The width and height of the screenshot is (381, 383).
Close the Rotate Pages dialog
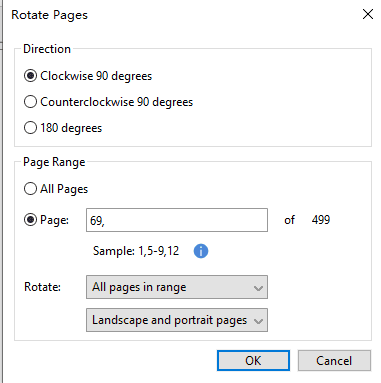coord(368,14)
